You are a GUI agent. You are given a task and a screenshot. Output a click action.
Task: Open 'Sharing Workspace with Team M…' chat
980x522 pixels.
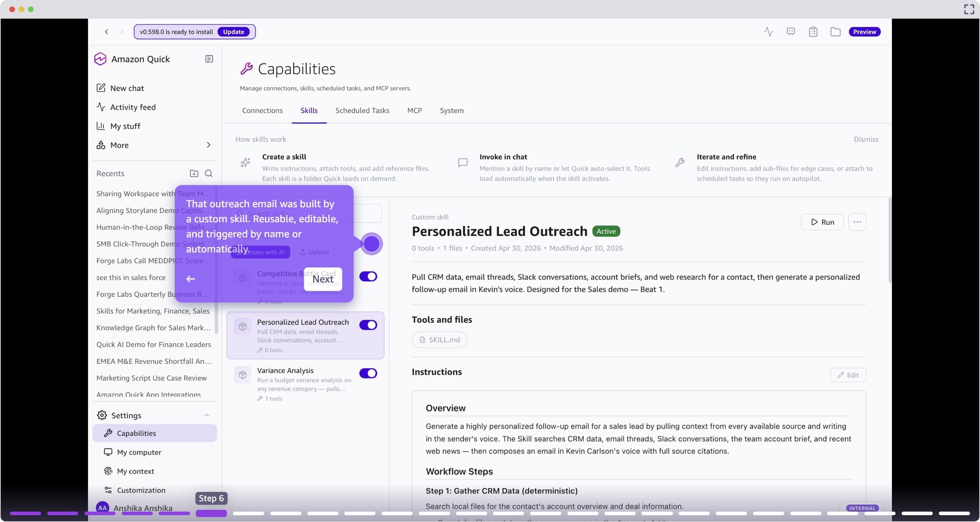(153, 194)
